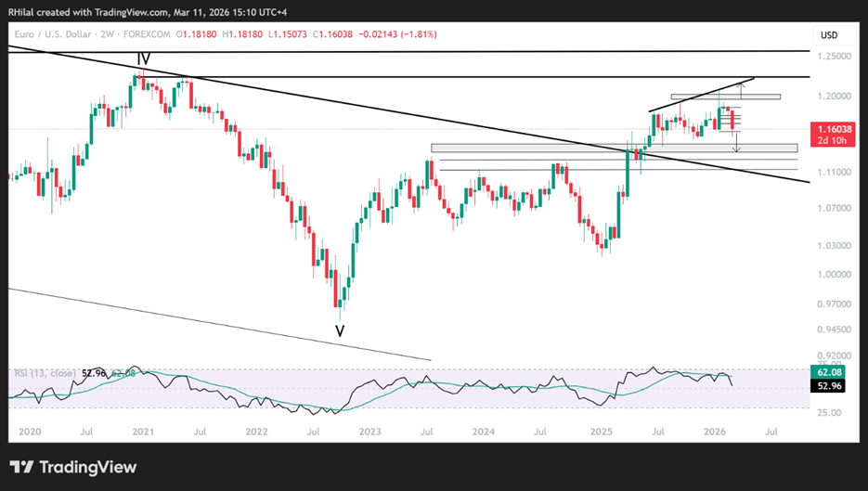868x491 pixels.
Task: Click the 1.11000 price axis label
Action: [835, 173]
